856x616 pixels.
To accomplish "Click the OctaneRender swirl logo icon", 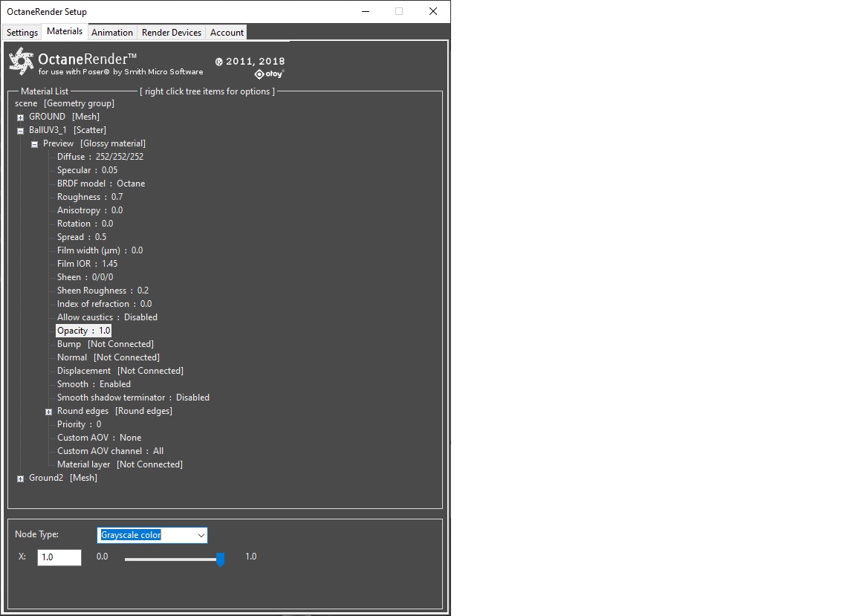I will click(x=22, y=61).
